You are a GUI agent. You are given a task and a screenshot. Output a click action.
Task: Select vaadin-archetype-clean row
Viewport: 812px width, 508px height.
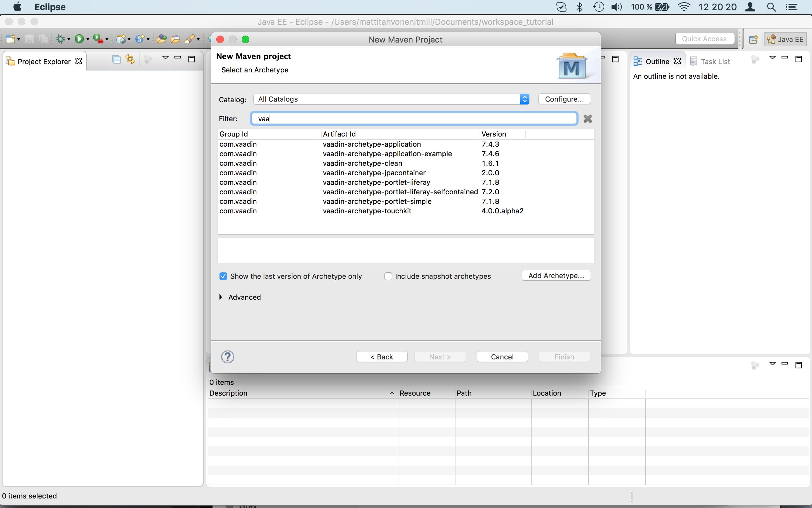tap(405, 163)
